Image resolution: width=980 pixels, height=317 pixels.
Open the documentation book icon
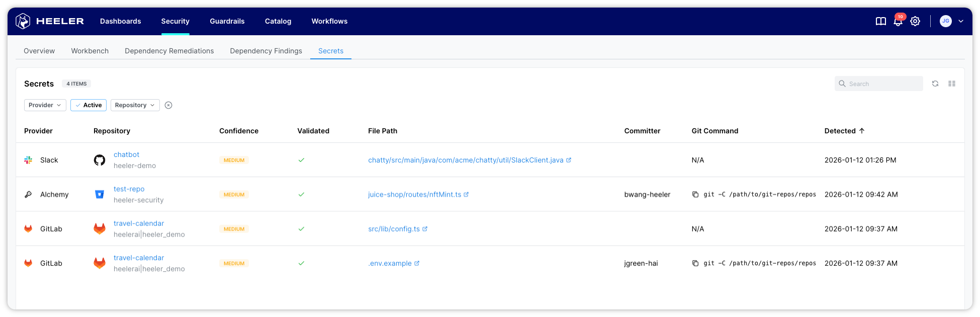click(880, 21)
